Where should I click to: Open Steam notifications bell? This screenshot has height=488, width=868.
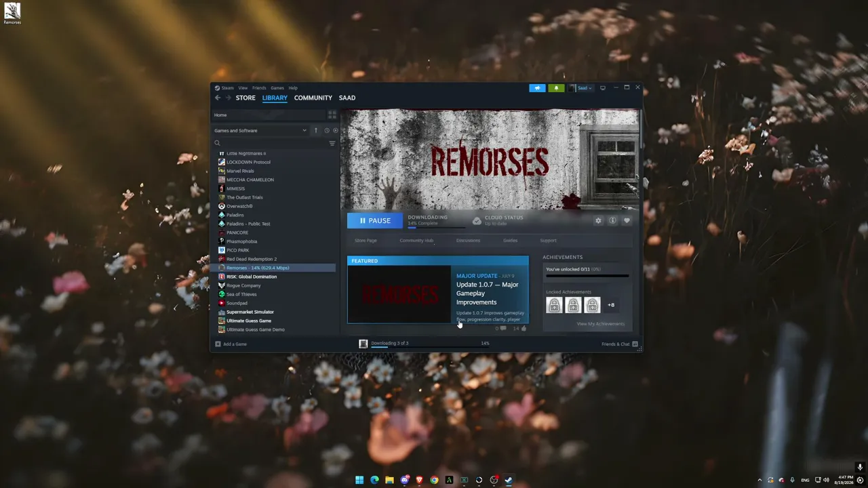pyautogui.click(x=556, y=88)
